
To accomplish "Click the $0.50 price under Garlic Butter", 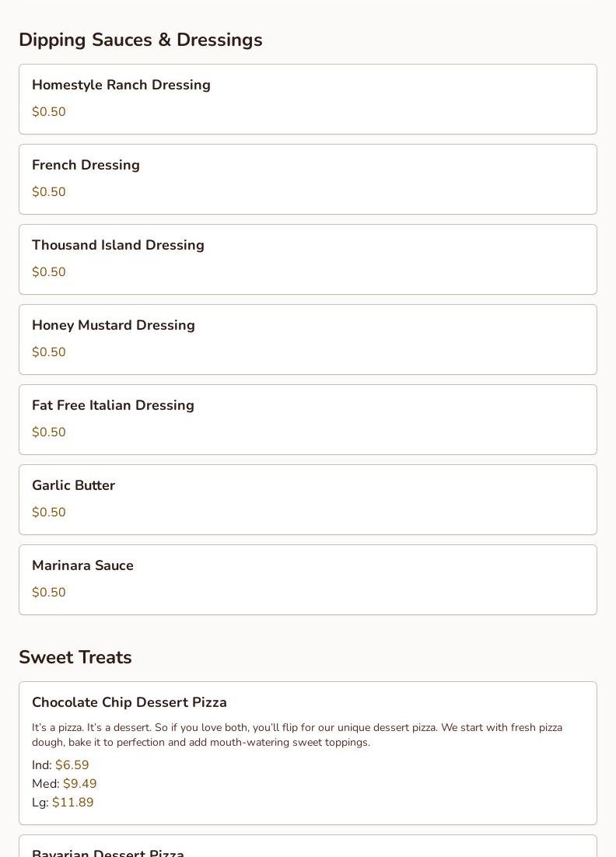I will tap(49, 512).
